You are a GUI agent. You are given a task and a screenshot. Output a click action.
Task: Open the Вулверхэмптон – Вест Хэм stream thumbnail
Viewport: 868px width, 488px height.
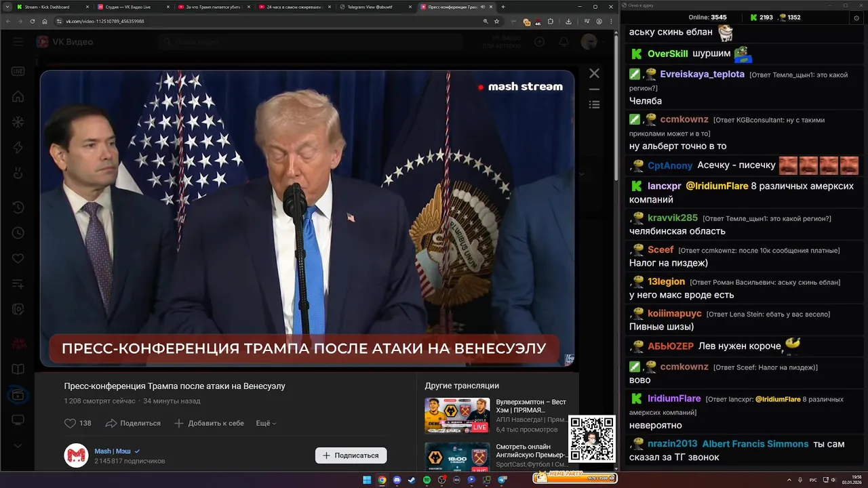click(457, 415)
